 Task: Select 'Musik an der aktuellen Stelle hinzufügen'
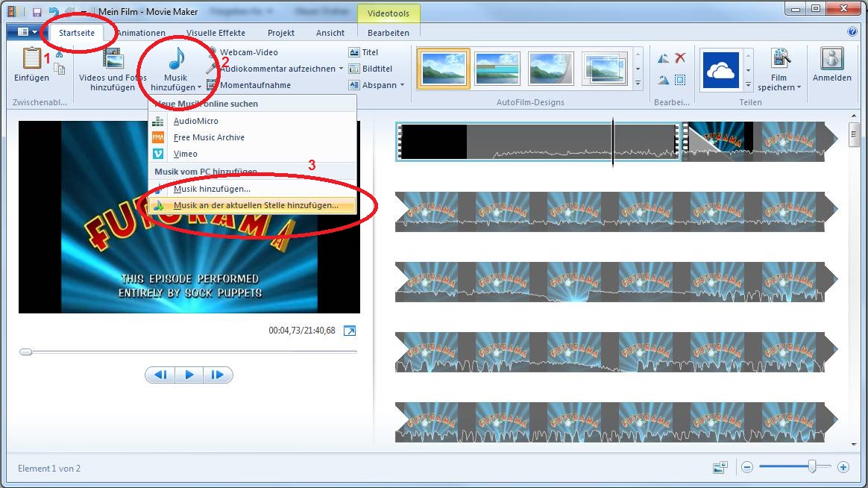(255, 205)
